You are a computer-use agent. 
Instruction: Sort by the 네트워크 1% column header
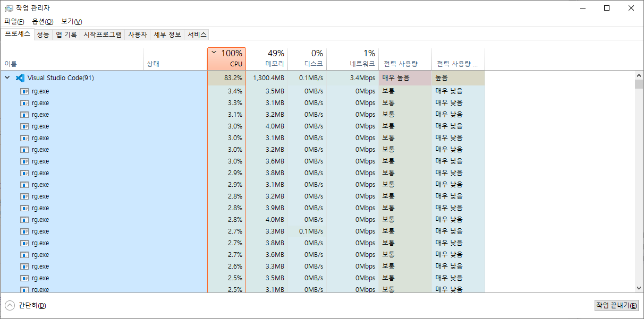(352, 59)
